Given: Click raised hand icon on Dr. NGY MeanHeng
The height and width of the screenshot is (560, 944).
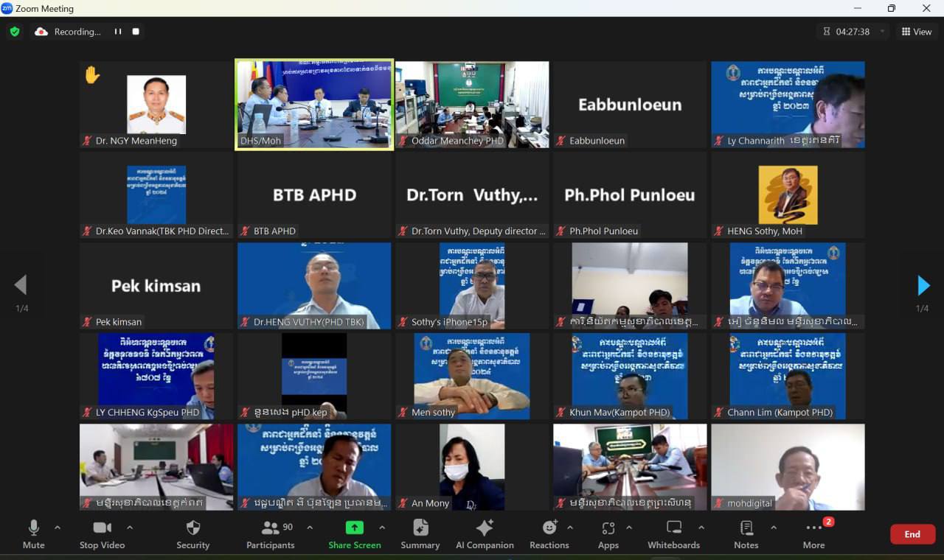Looking at the screenshot, I should pyautogui.click(x=92, y=74).
